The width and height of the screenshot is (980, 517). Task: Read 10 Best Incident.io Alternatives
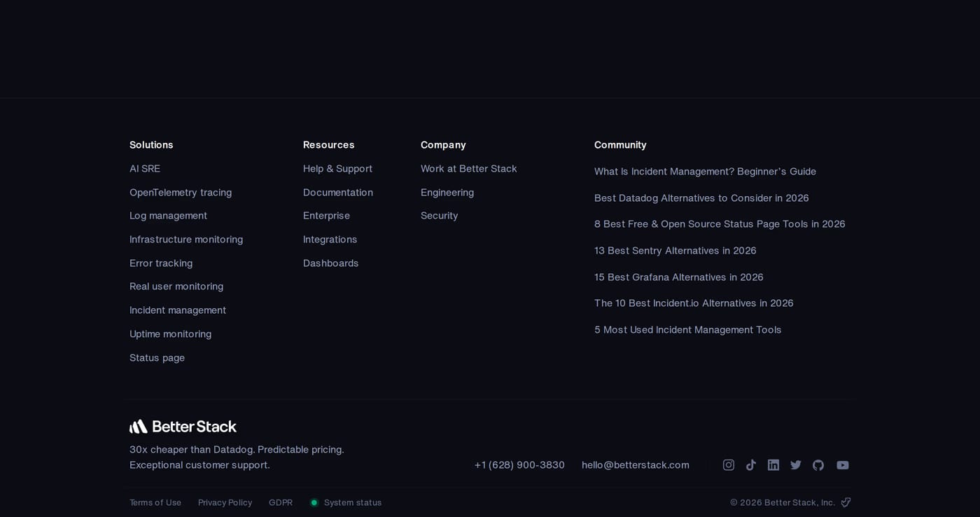694,303
